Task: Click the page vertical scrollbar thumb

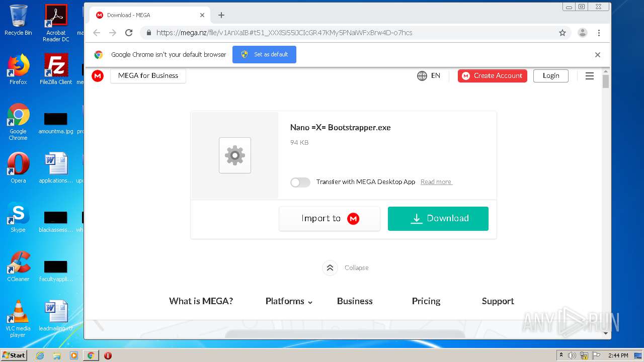Action: (606, 81)
